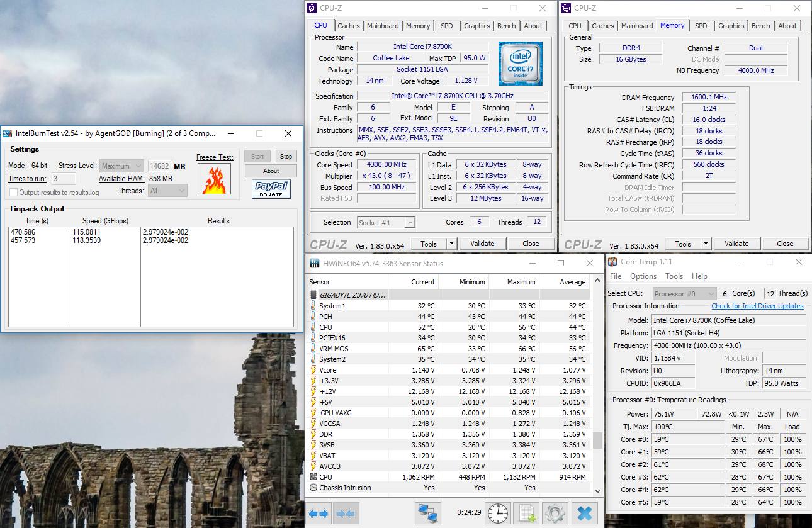
Task: Click the collapse columns arrows icon in HWiNFO64
Action: click(x=347, y=514)
